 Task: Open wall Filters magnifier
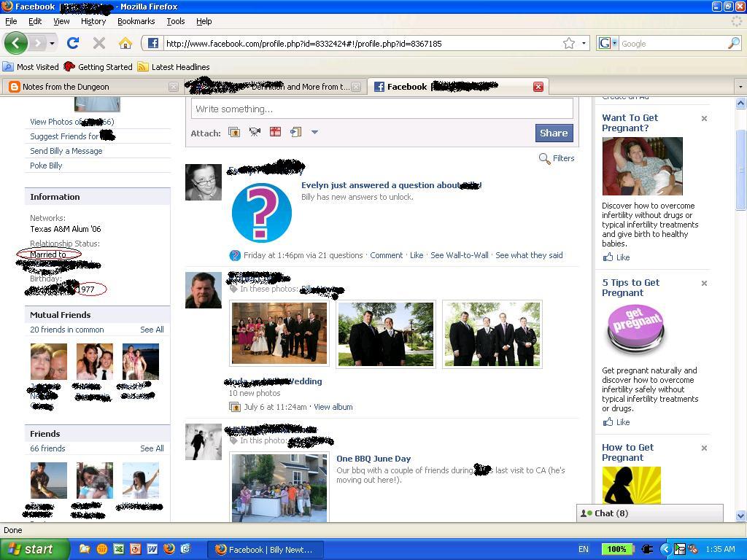coord(544,158)
